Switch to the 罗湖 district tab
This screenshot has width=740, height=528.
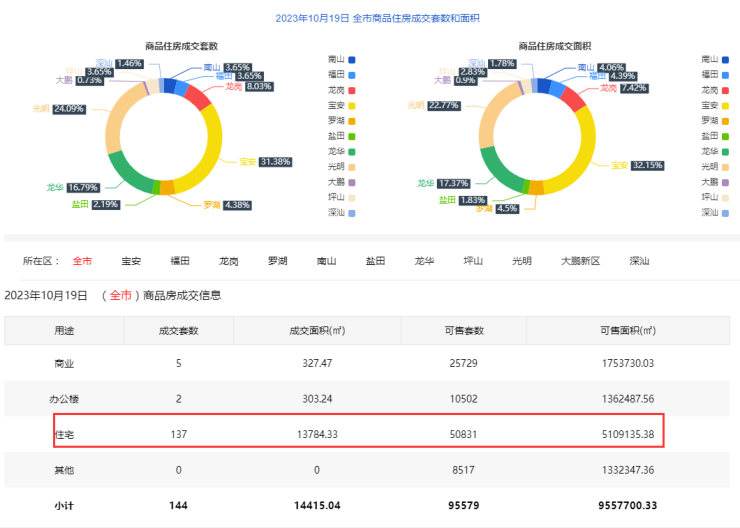click(x=278, y=261)
